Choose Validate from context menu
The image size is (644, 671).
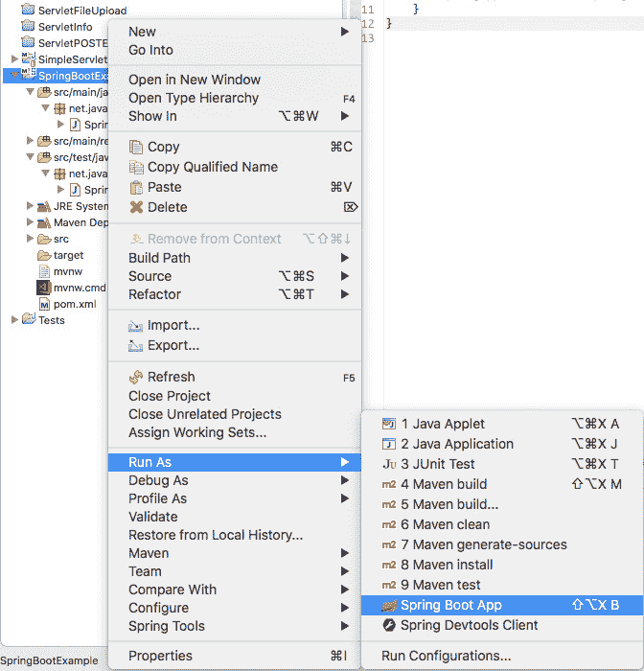pyautogui.click(x=235, y=517)
